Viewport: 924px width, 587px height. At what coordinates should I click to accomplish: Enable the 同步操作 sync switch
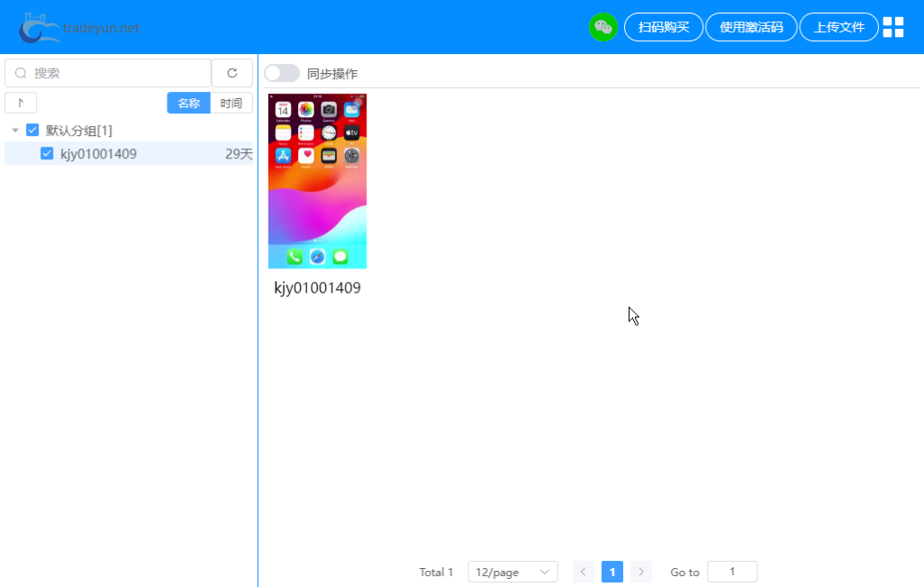click(281, 73)
